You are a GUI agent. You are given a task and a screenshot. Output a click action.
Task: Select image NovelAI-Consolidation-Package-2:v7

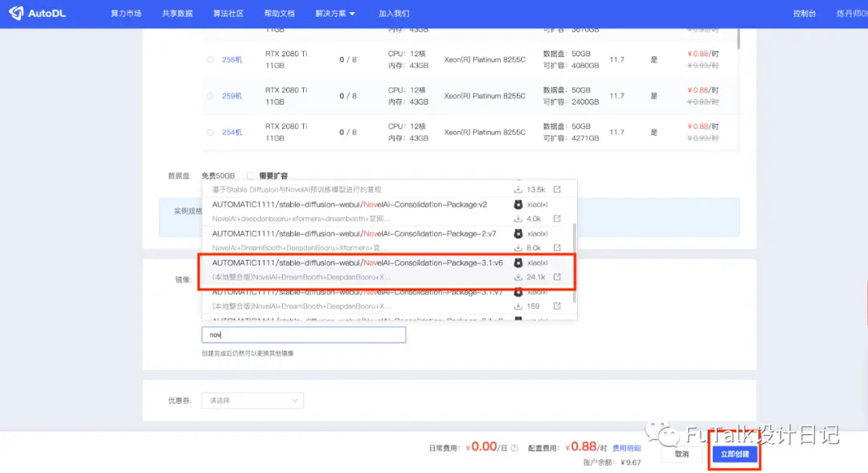point(389,241)
